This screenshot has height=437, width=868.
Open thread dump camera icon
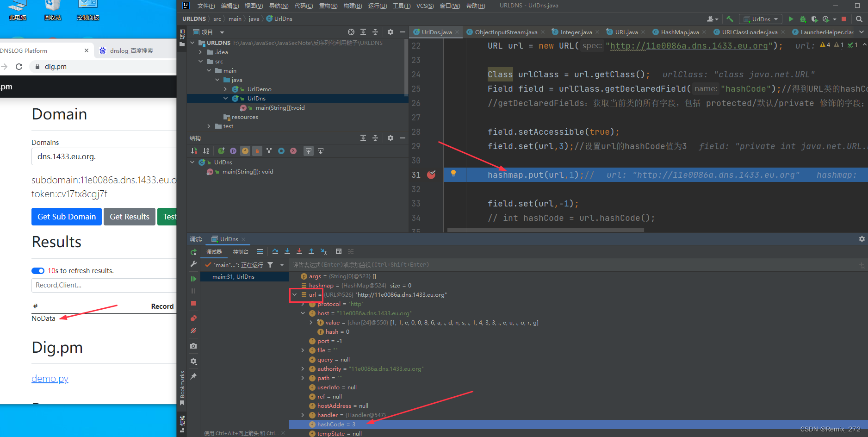(193, 346)
